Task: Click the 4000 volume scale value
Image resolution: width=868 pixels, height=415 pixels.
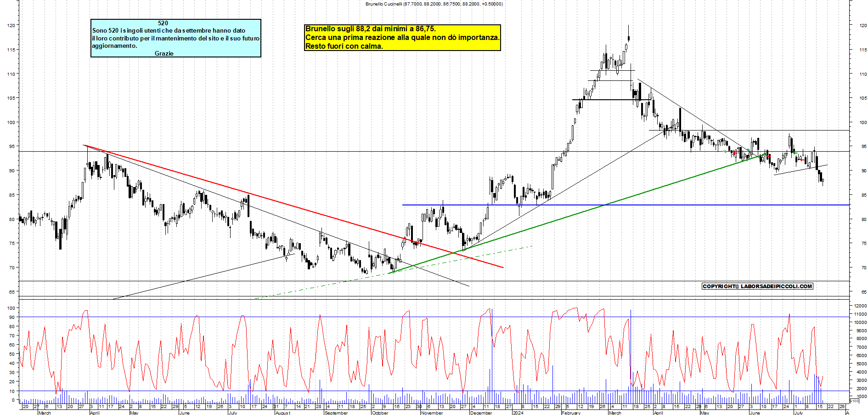Action: coord(861,372)
